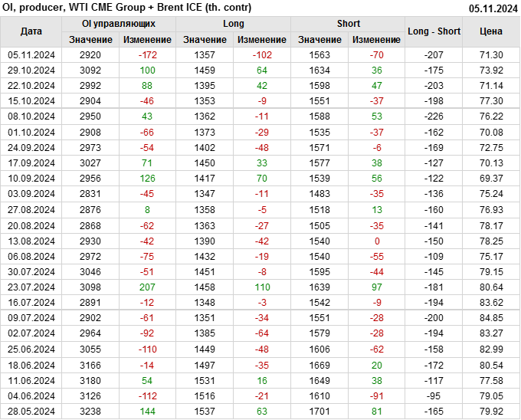
Task: Select Long - Short value -226
Action: (434, 116)
